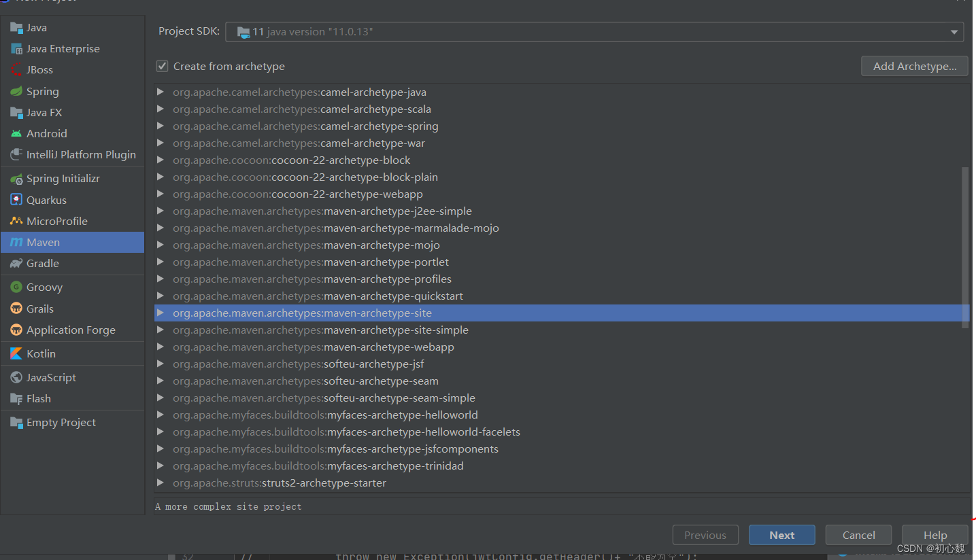Select cocoon-22-archetype-block-plain archetype
Screen dimensions: 976x560
tap(562, 177)
